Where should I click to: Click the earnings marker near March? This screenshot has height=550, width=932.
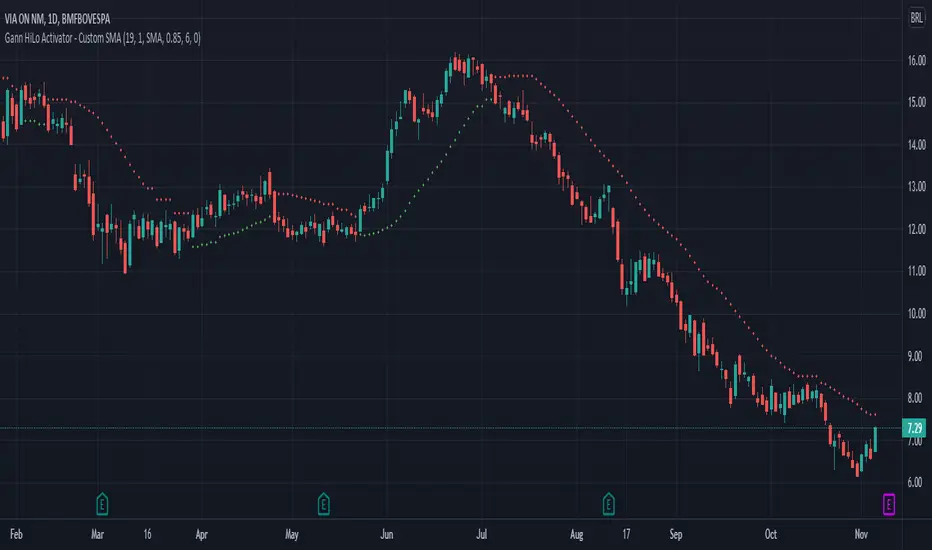tap(102, 504)
